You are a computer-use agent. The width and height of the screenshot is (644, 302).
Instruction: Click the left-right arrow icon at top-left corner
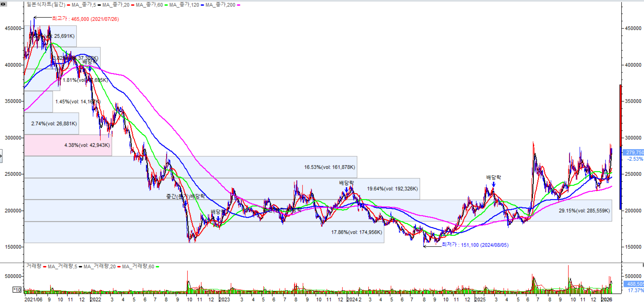(3, 4)
